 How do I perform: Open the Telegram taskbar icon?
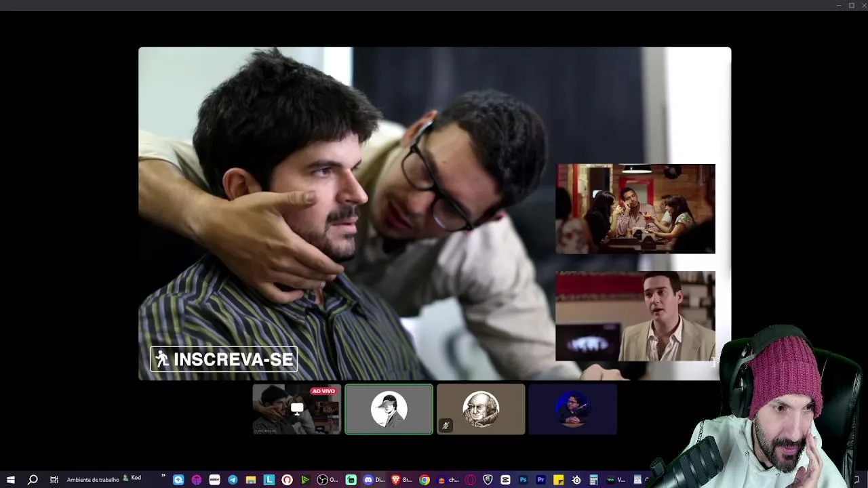(233, 480)
